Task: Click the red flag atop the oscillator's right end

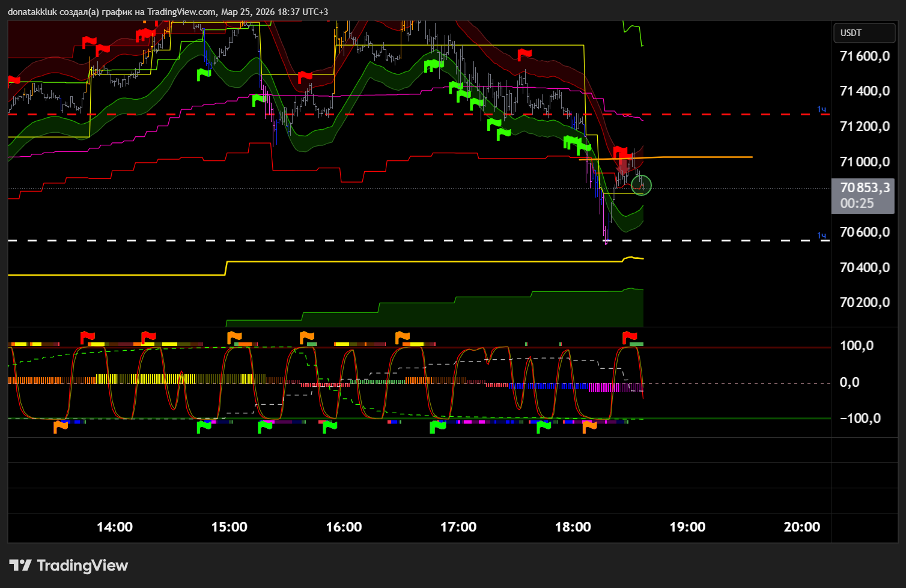Action: [x=629, y=336]
